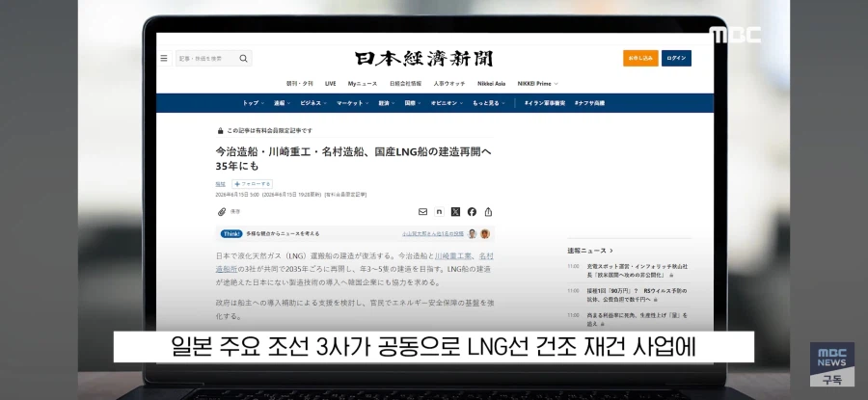Share article via email envelope icon

click(x=423, y=211)
